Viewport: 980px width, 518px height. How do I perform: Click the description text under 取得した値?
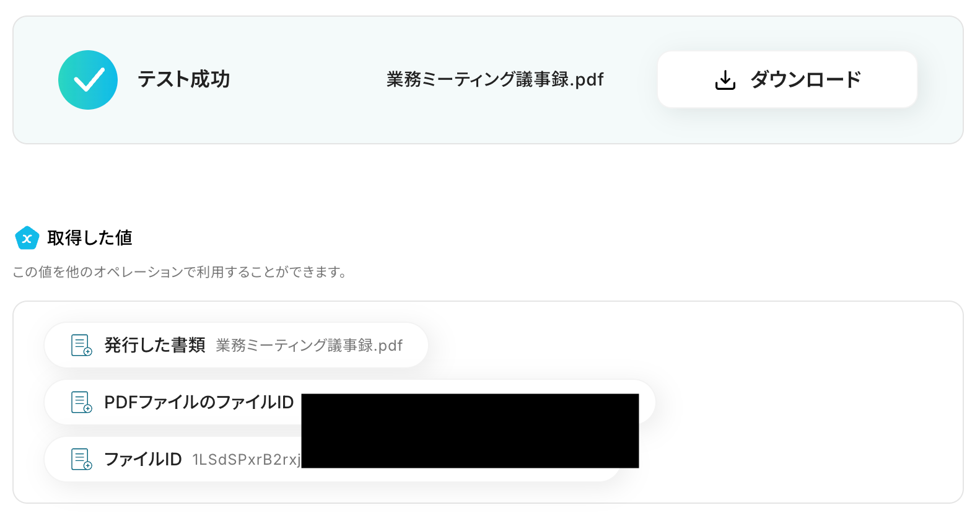click(180, 272)
